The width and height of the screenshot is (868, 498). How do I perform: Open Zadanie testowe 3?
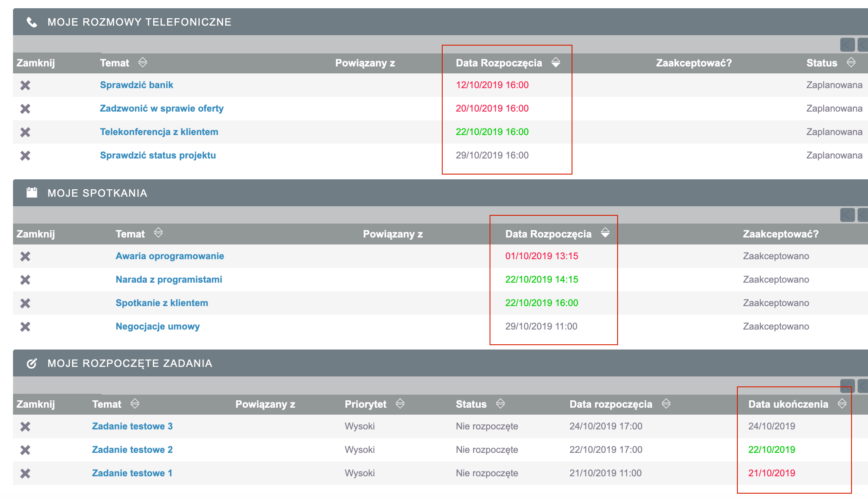click(132, 426)
